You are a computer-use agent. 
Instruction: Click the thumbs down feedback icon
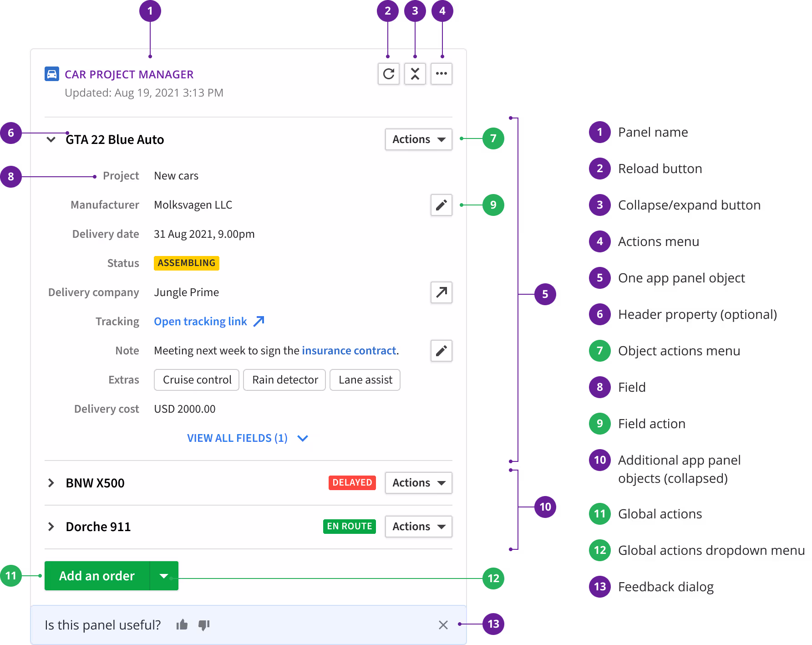click(x=204, y=625)
